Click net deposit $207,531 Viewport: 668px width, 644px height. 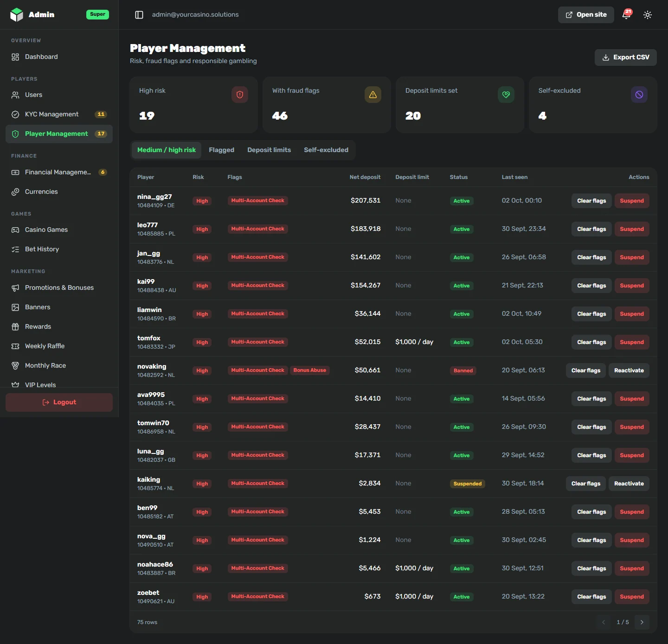366,201
